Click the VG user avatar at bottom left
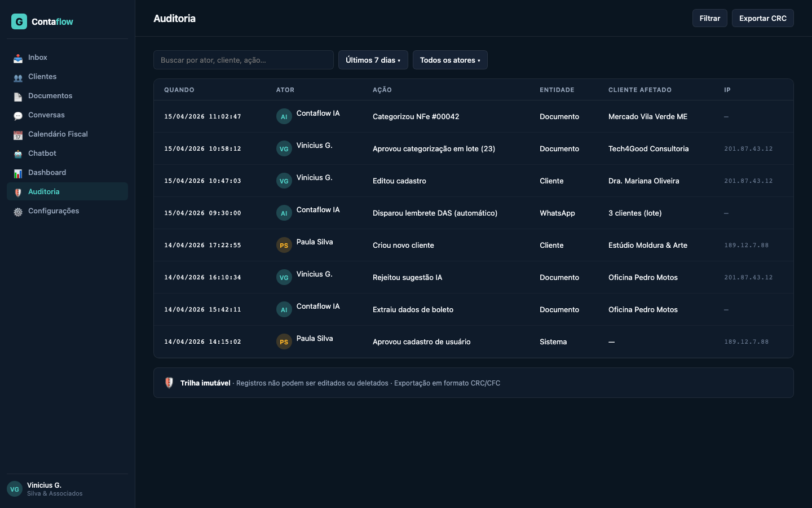This screenshot has height=508, width=812. [15, 489]
